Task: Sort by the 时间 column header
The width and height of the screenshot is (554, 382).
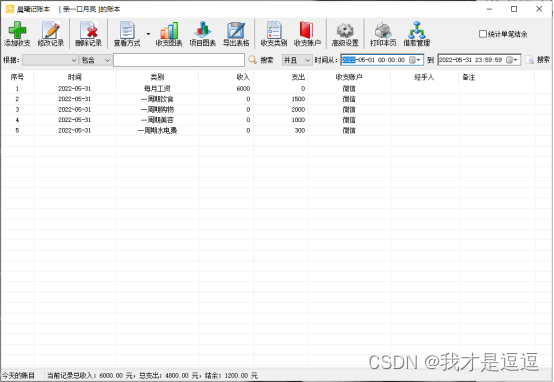Action: click(x=75, y=77)
